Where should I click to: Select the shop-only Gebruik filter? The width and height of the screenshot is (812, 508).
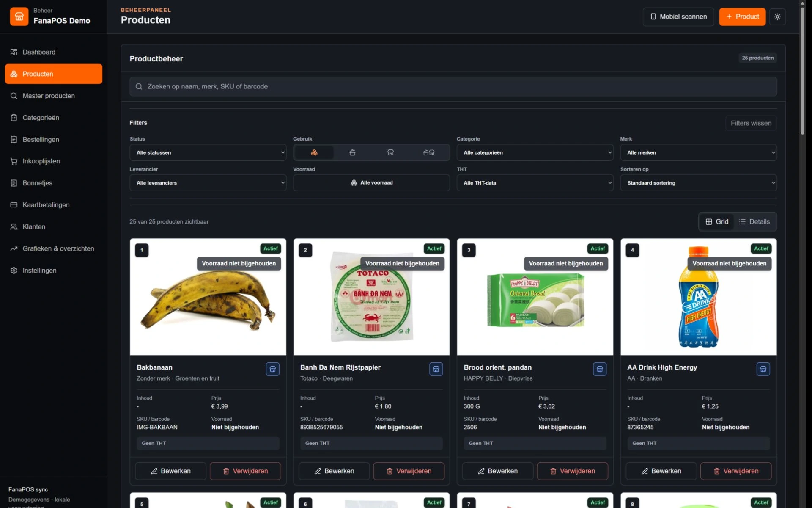[391, 152]
